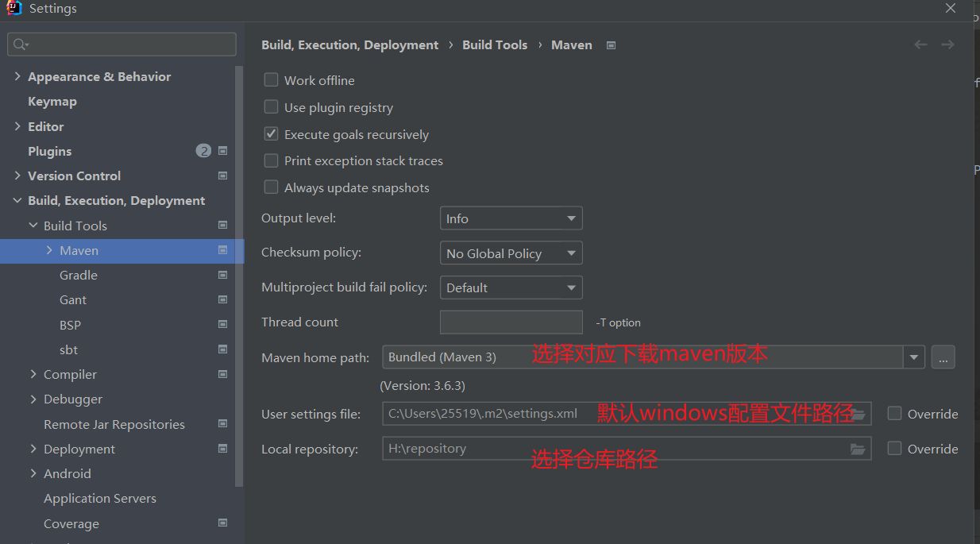Click the project-level icon beside Deployment

point(222,449)
